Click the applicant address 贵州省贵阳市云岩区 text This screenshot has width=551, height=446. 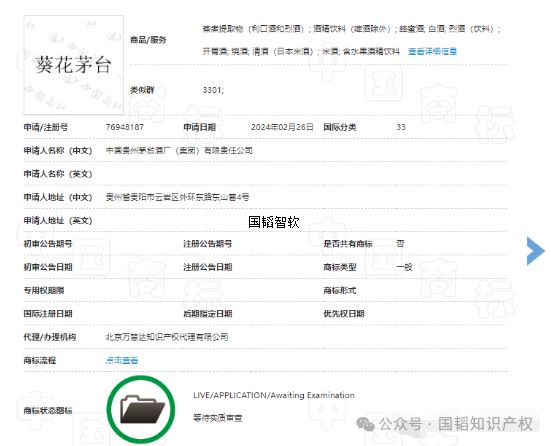177,197
